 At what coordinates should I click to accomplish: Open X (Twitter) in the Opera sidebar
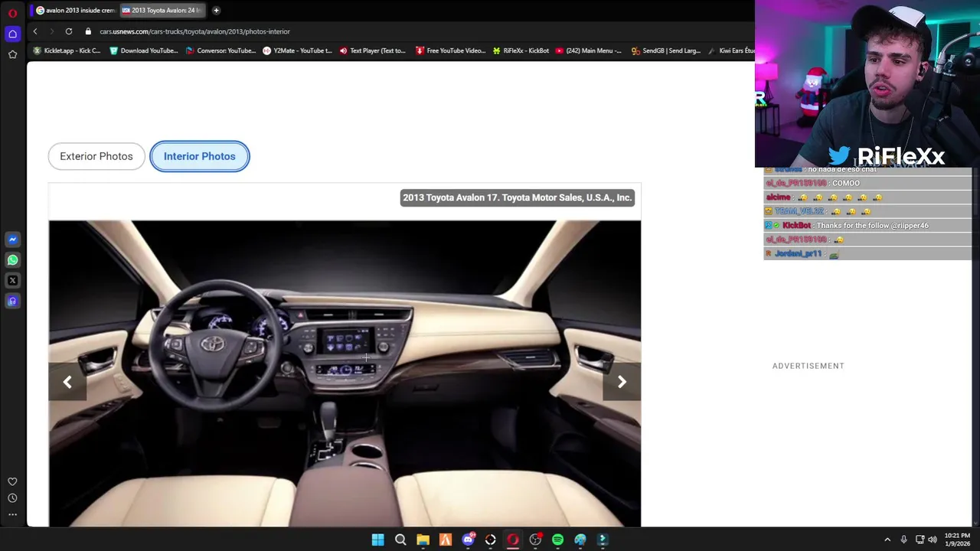pos(12,281)
